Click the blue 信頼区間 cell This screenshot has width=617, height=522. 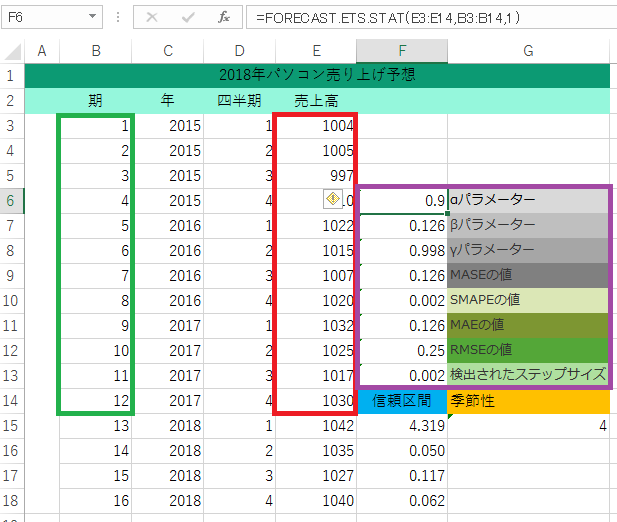[402, 400]
